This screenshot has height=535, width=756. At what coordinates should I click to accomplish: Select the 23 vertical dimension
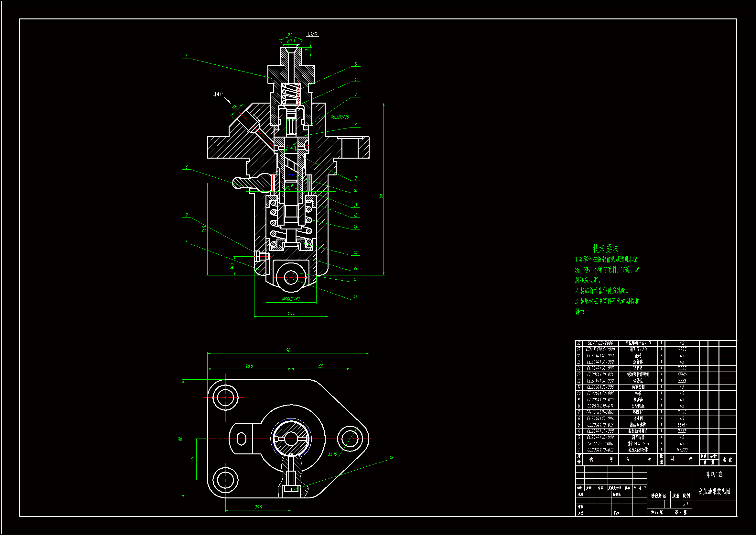[194, 459]
